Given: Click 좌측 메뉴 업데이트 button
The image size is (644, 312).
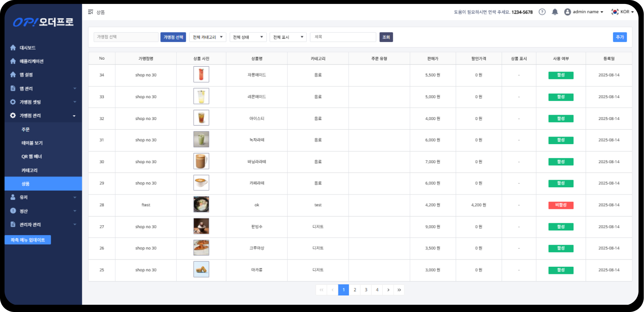Looking at the screenshot, I should pyautogui.click(x=28, y=240).
